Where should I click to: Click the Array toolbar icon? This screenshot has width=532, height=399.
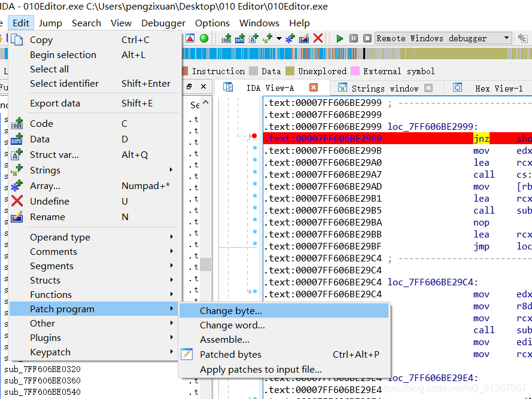(290, 38)
